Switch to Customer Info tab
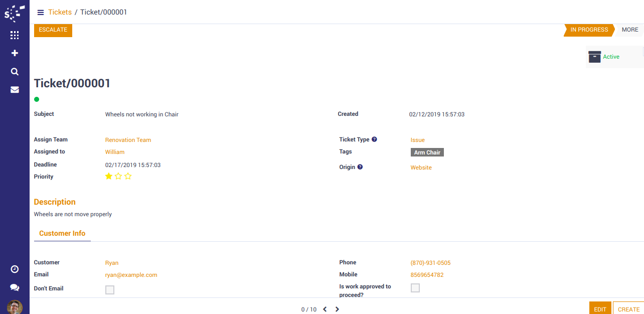 [62, 233]
